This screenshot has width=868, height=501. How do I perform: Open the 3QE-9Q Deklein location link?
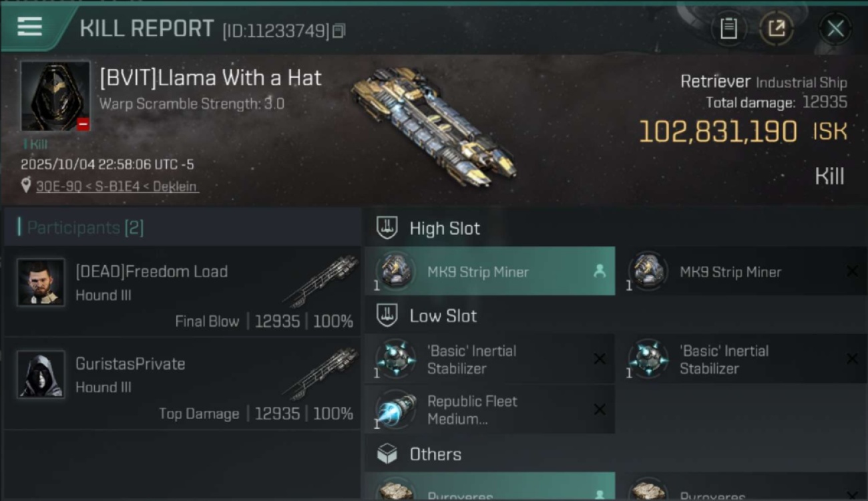[x=117, y=186]
